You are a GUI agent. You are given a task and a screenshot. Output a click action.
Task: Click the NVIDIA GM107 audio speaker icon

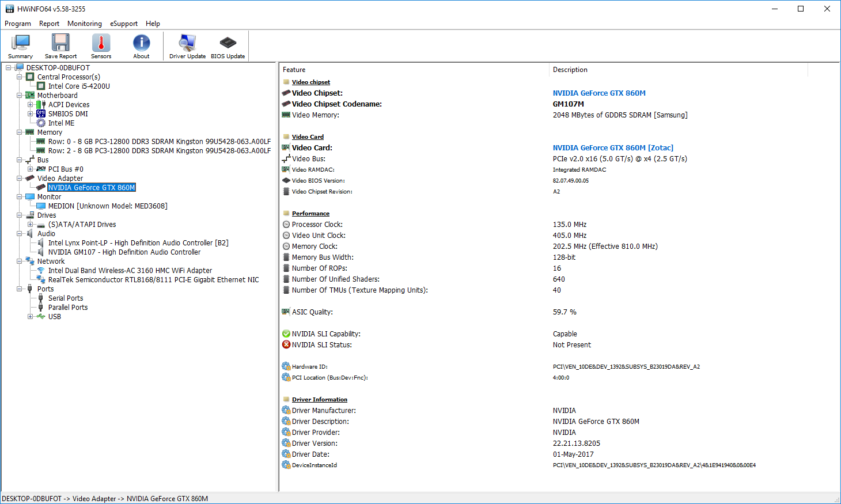pyautogui.click(x=41, y=252)
